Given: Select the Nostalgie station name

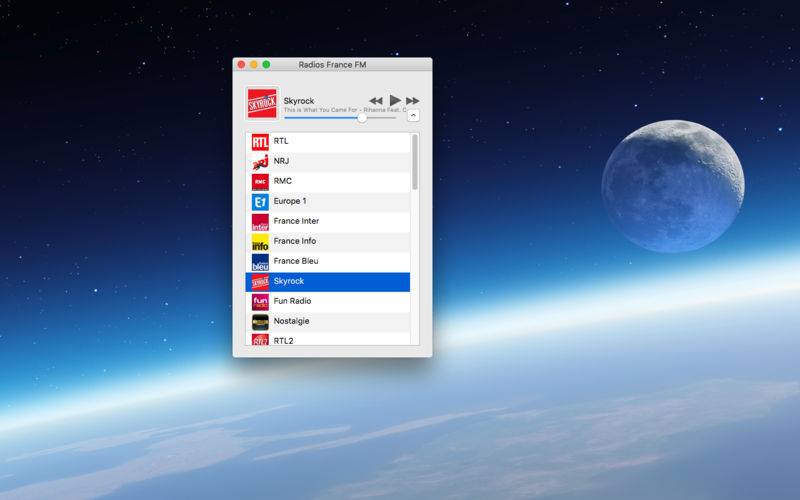Looking at the screenshot, I should (291, 321).
